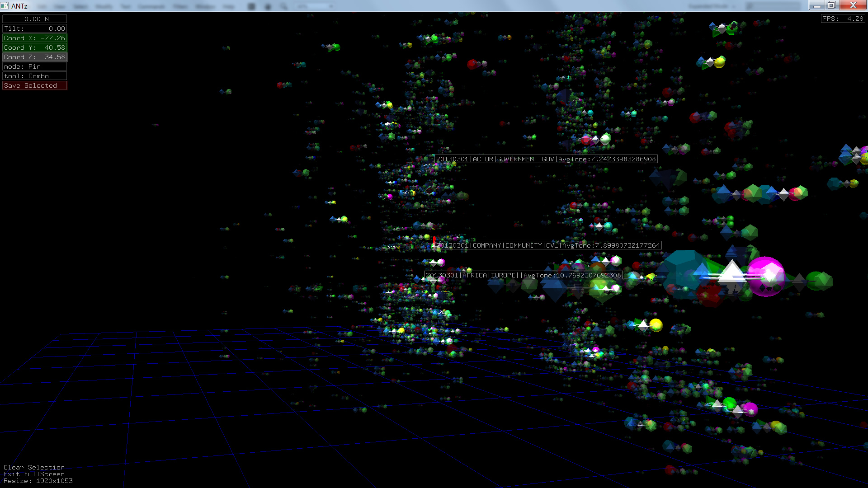
Task: Click Exit FullScreen
Action: (34, 474)
